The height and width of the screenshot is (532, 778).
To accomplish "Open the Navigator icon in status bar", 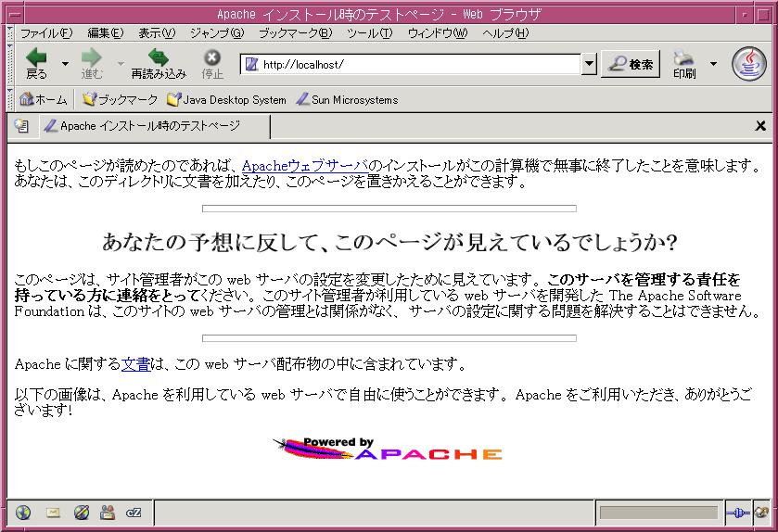I will (x=23, y=513).
